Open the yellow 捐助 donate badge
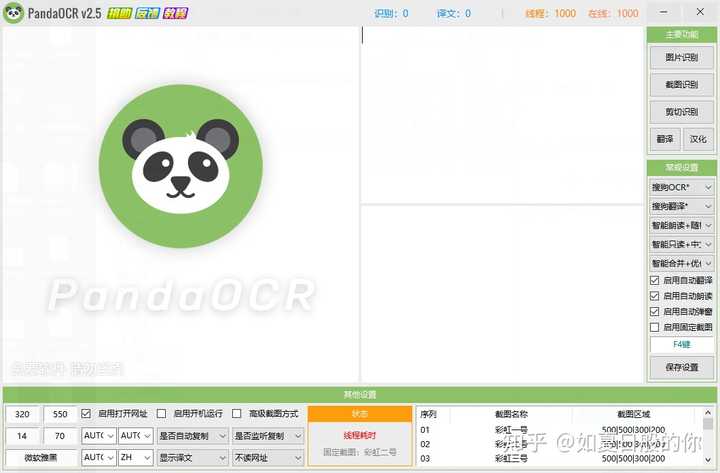The width and height of the screenshot is (720, 473). 119,13
